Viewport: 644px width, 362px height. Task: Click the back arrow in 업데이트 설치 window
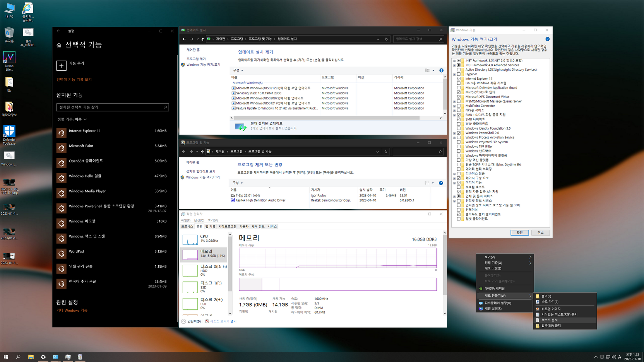click(184, 39)
